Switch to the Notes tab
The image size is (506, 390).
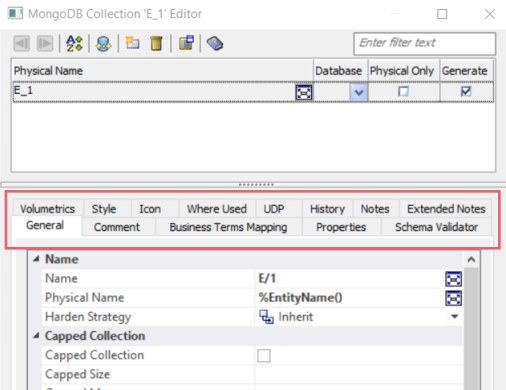(x=375, y=209)
